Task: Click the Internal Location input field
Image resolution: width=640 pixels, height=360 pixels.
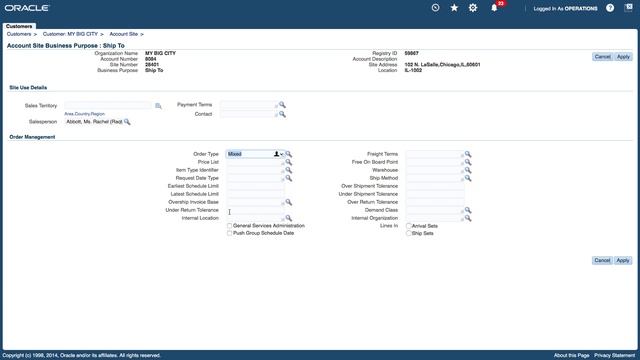Action: 255,218
